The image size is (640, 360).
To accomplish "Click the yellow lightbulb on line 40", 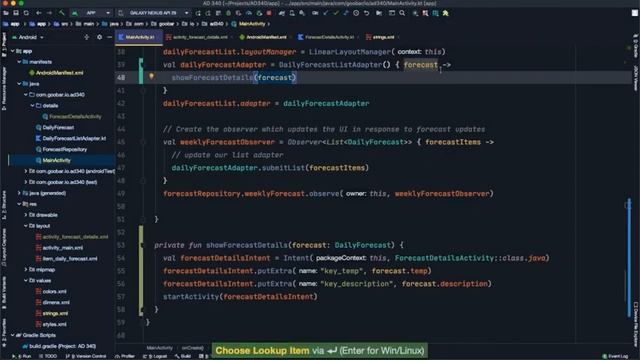I will click(x=151, y=76).
